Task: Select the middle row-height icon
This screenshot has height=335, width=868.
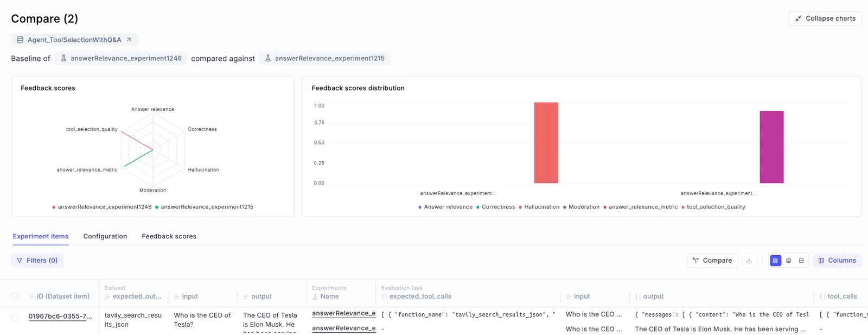Action: pyautogui.click(x=788, y=261)
